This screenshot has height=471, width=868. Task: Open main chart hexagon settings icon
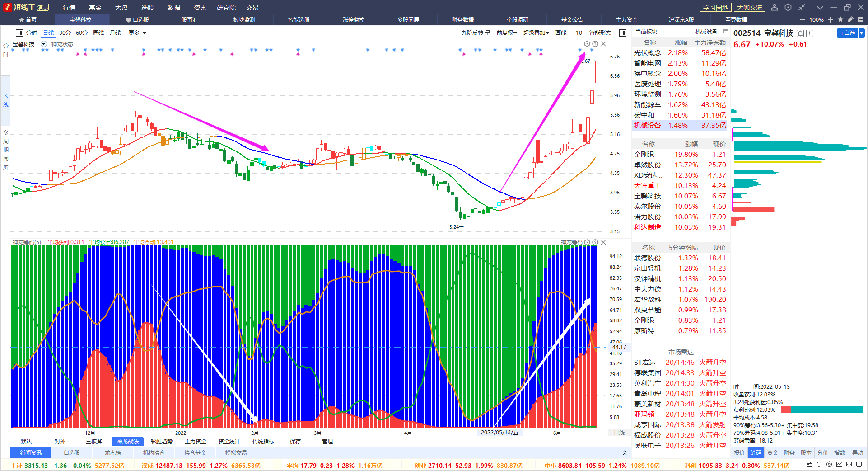(587, 44)
